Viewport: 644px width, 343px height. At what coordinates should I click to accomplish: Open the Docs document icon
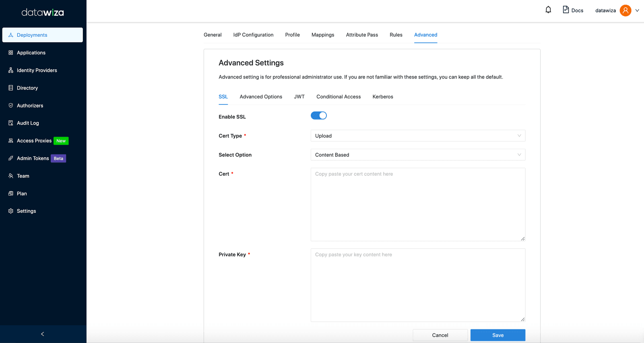click(566, 10)
